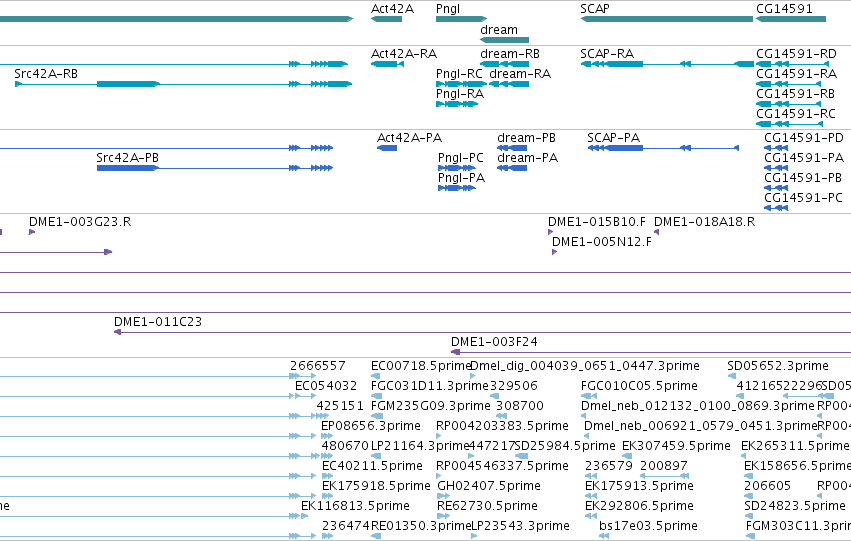Select the DME1-005N12.F label

(602, 242)
